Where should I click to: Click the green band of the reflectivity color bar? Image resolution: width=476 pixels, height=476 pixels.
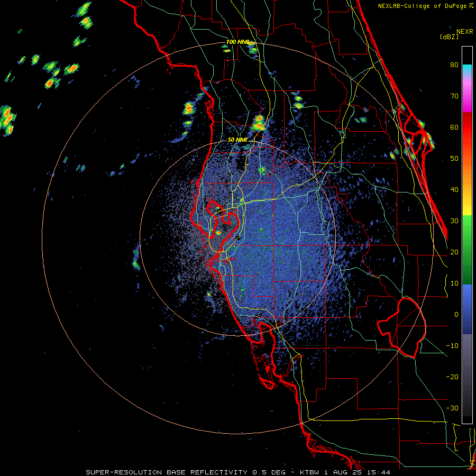[x=467, y=250]
